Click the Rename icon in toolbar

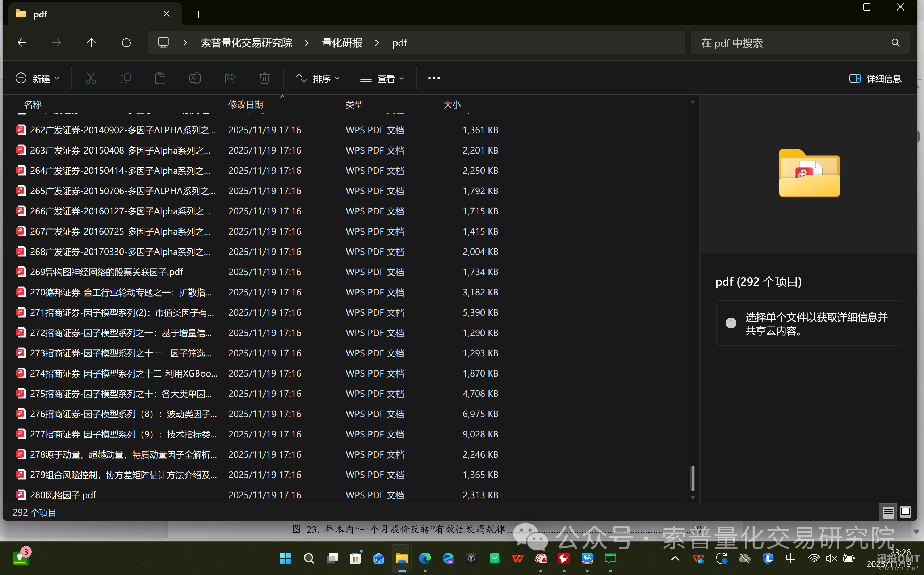coord(195,78)
